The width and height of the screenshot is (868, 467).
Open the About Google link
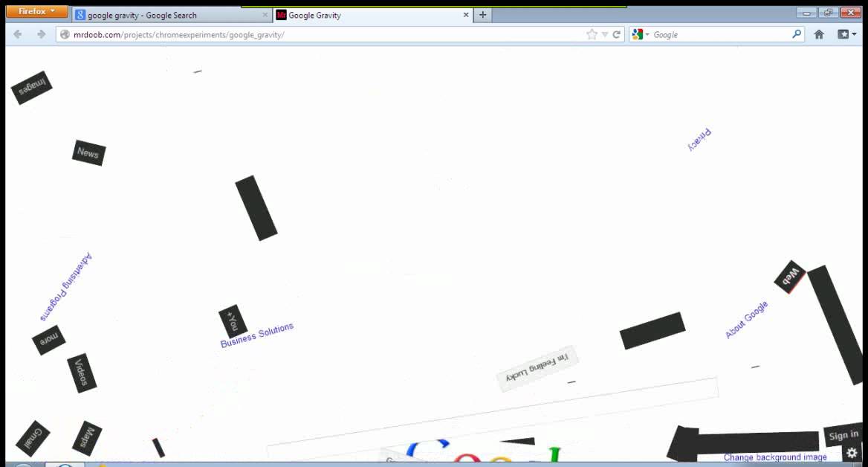pos(746,320)
